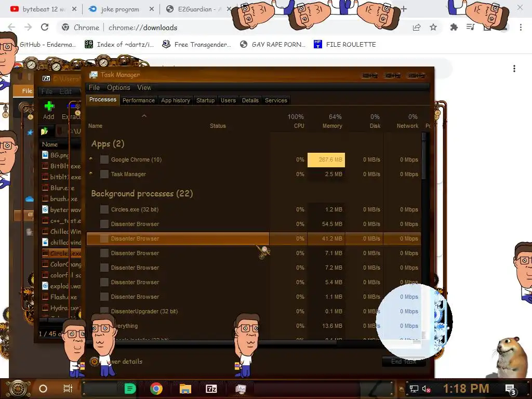Select the Processes tab
The width and height of the screenshot is (532, 399).
pos(102,99)
